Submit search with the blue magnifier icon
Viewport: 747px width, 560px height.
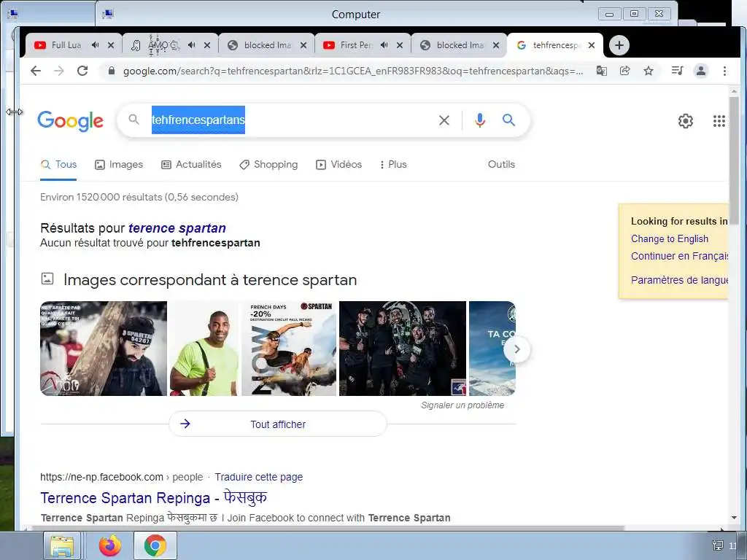click(508, 120)
